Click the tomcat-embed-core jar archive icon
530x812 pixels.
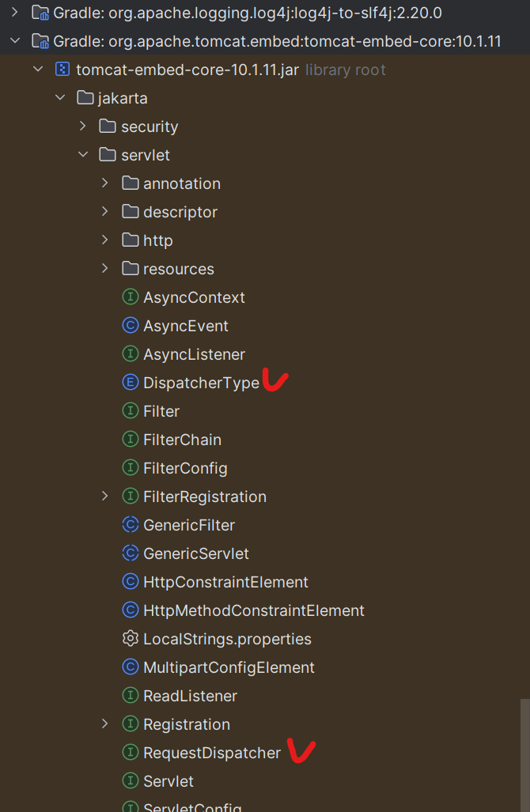(63, 70)
